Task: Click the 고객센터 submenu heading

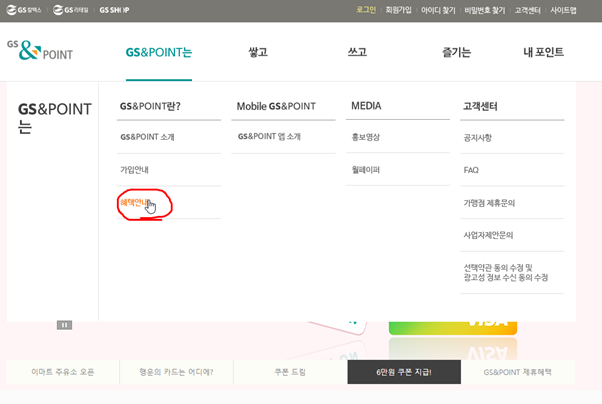Action: pos(480,106)
